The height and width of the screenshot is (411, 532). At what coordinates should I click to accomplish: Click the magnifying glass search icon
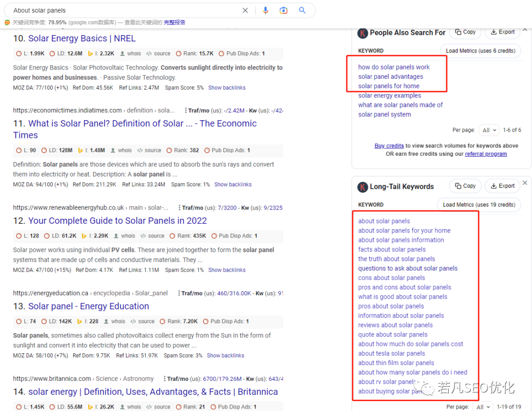point(302,10)
